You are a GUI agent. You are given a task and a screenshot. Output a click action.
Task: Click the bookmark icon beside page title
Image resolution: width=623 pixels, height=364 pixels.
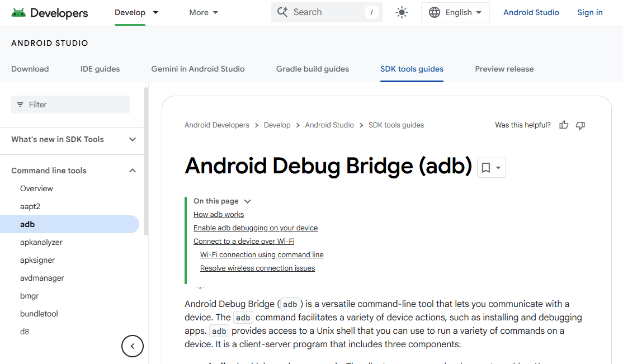486,168
